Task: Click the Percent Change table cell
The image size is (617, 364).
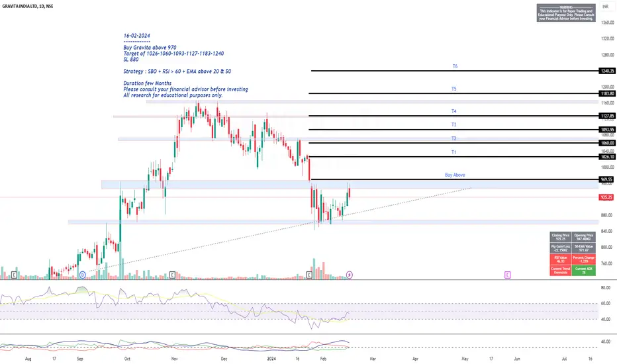Action: click(x=583, y=259)
